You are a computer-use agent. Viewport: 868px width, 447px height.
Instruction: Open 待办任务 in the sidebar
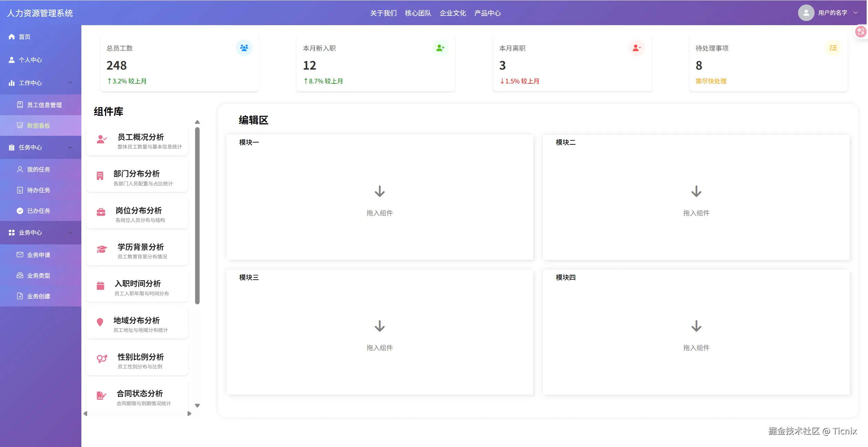point(39,190)
